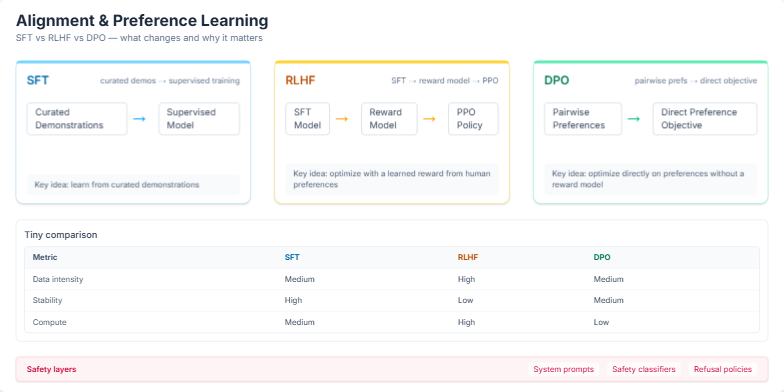Viewport: 784px width, 392px height.
Task: Click the blue arrow in SFT card
Action: [x=140, y=119]
